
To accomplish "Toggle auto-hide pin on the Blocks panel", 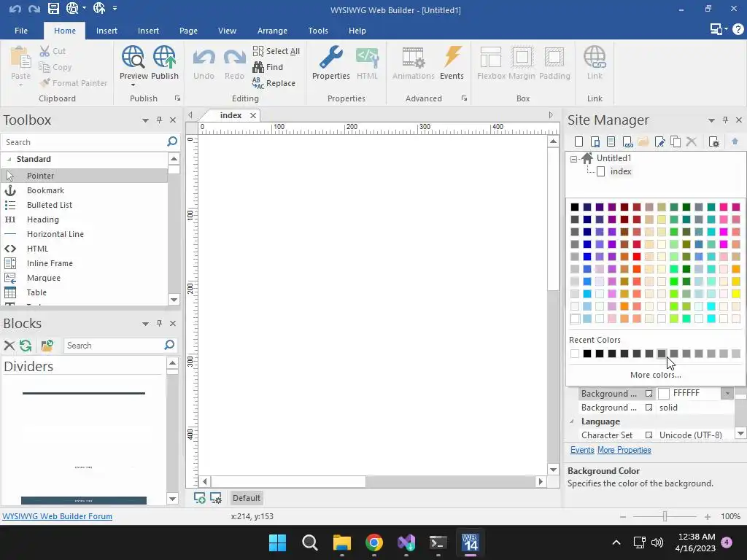I will click(159, 323).
